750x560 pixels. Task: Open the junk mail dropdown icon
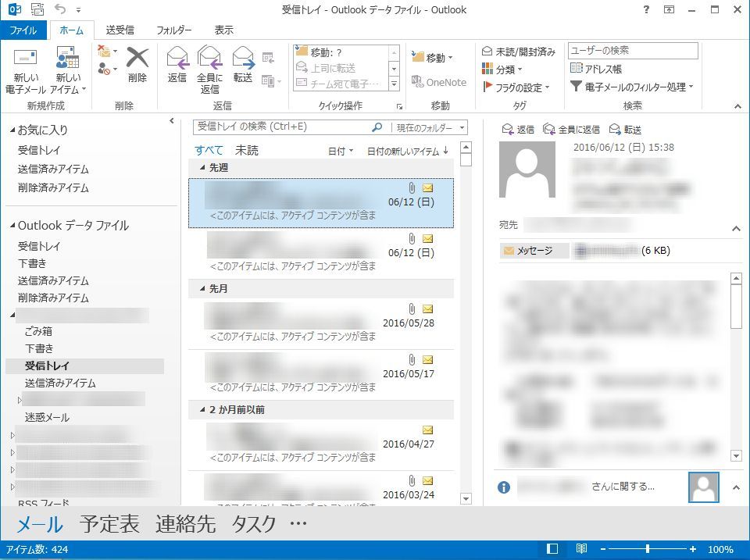(x=108, y=70)
